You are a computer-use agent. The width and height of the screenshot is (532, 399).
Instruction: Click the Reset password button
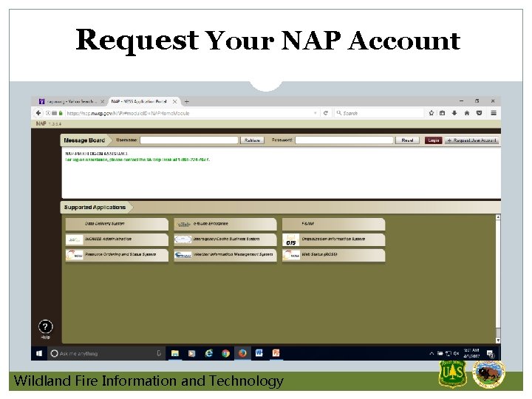(407, 140)
